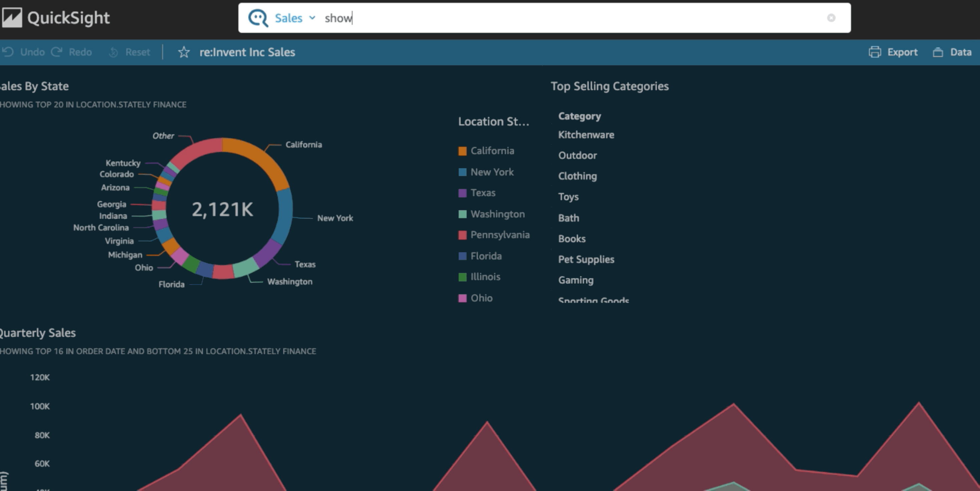Click the California orange legend swatch
The image size is (980, 491).
pyautogui.click(x=462, y=151)
